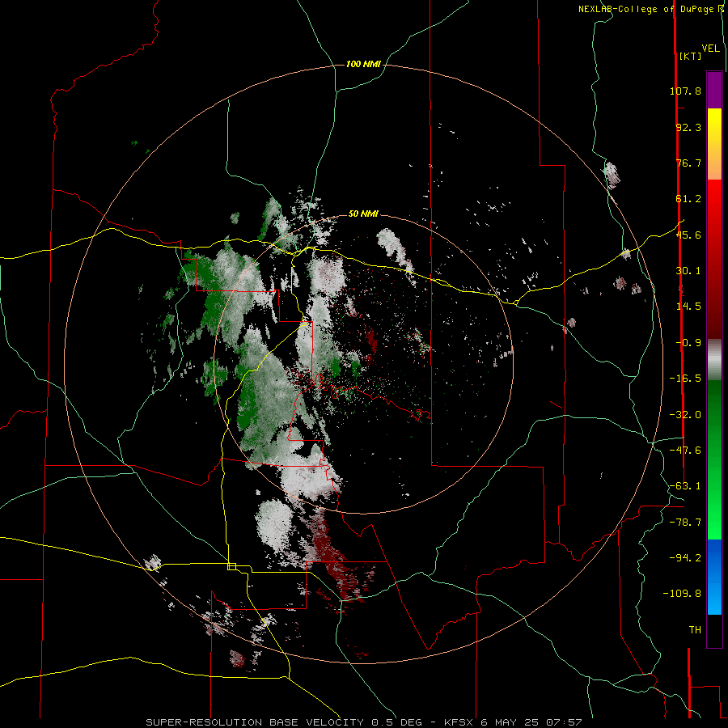
Task: Click the -94.2 value on velocity scale
Action: tap(685, 558)
